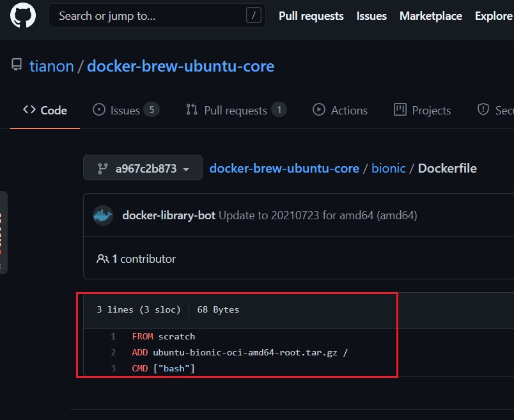This screenshot has height=420, width=514.
Task: Open the Issues tab
Action: [x=125, y=110]
